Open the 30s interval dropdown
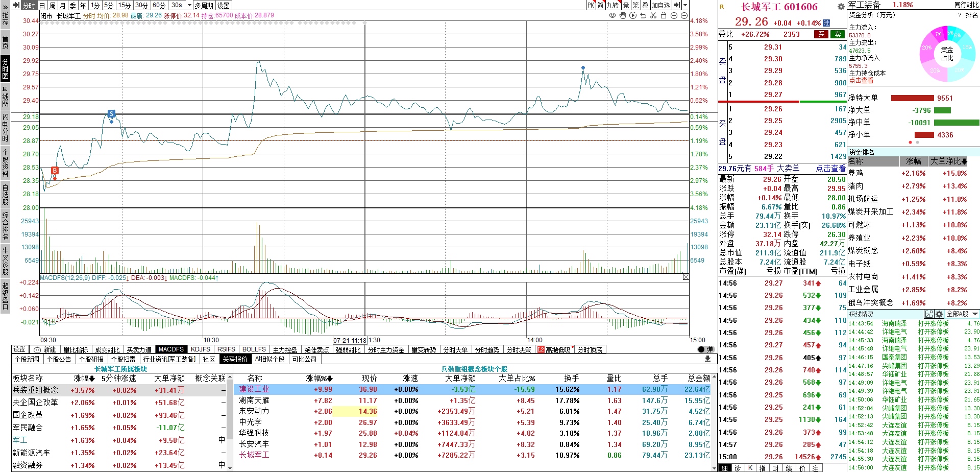Screen dimensions: 980x472 click(x=181, y=5)
